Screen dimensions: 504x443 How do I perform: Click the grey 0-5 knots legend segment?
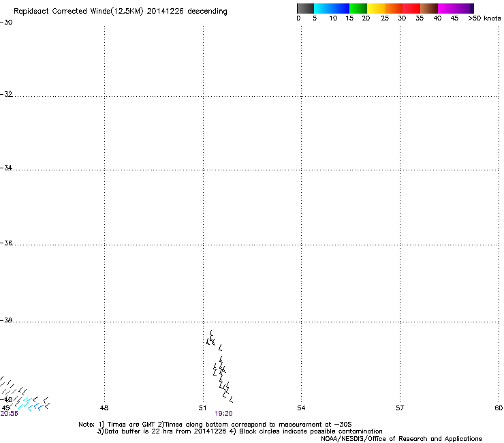[x=305, y=8]
